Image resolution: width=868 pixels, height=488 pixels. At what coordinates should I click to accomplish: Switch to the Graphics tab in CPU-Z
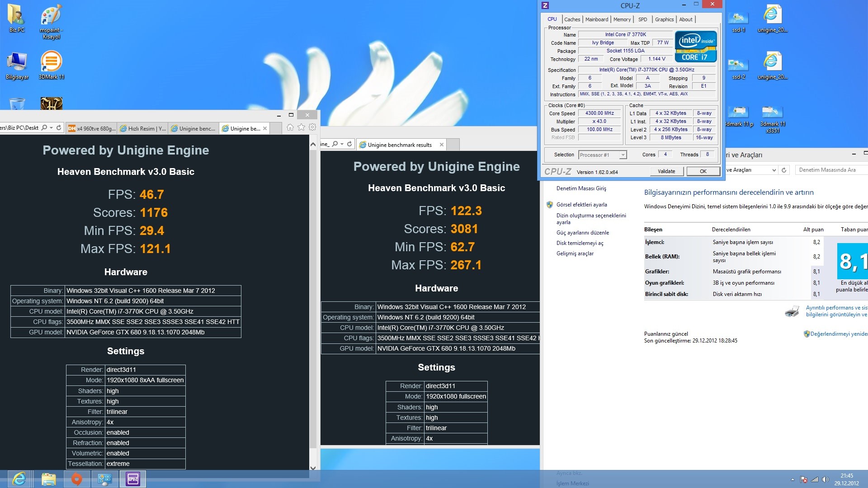coord(664,19)
